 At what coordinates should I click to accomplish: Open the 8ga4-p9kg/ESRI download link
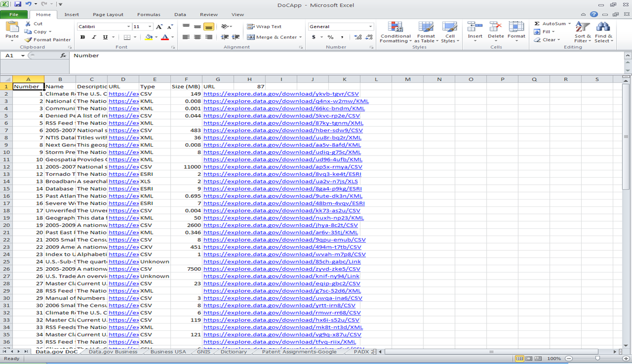282,189
